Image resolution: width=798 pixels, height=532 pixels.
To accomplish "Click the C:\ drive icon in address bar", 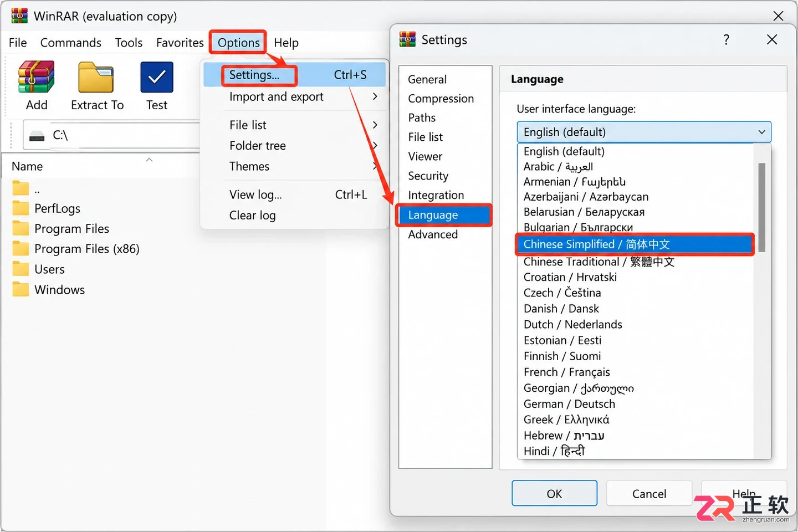I will click(x=37, y=136).
